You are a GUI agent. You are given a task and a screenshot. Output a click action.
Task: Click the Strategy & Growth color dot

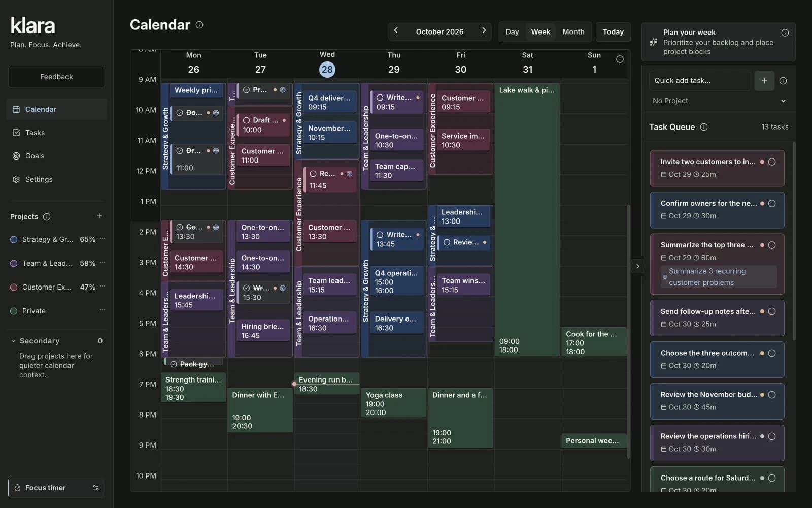14,239
